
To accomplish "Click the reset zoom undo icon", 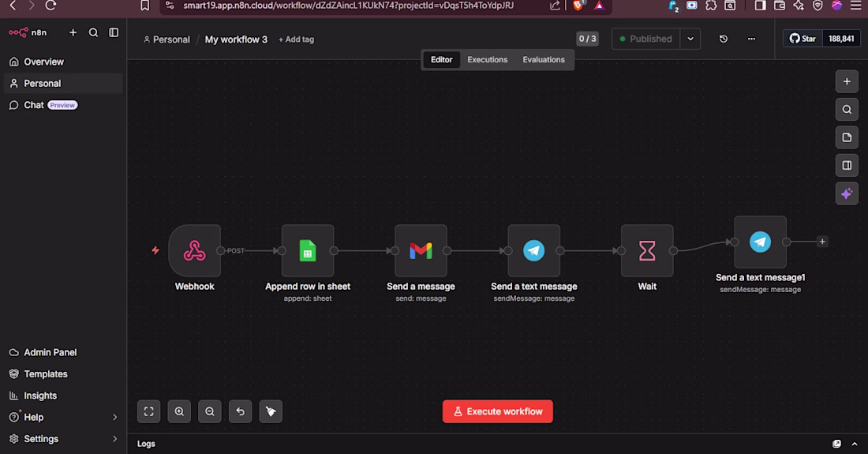I will [x=240, y=411].
